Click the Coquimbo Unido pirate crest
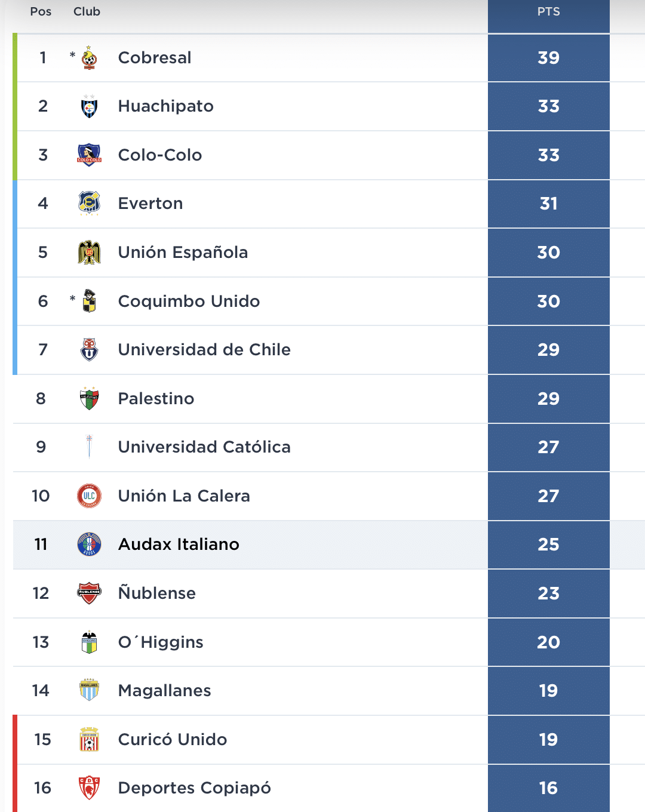Screen dimensions: 645x812 tap(89, 301)
